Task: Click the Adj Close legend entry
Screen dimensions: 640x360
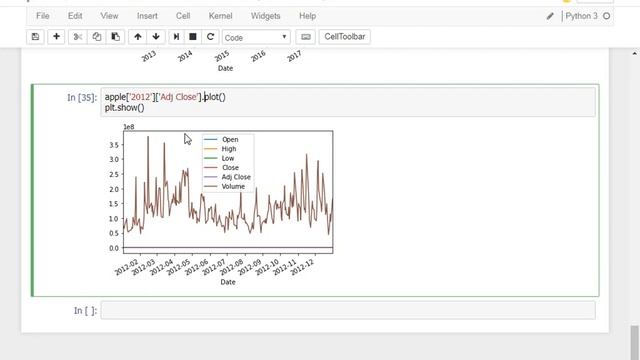Action: pos(236,177)
